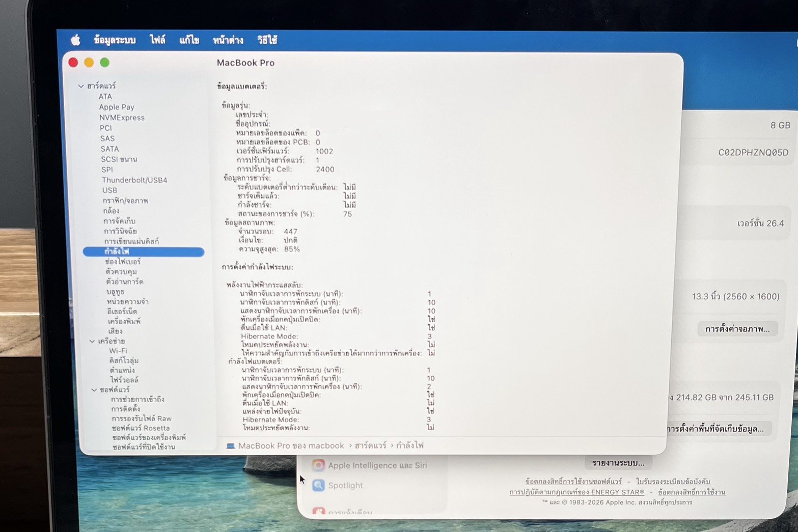Click the MacBook Pro laptop icon in path bar
Image resolution: width=798 pixels, height=532 pixels.
pyautogui.click(x=231, y=446)
